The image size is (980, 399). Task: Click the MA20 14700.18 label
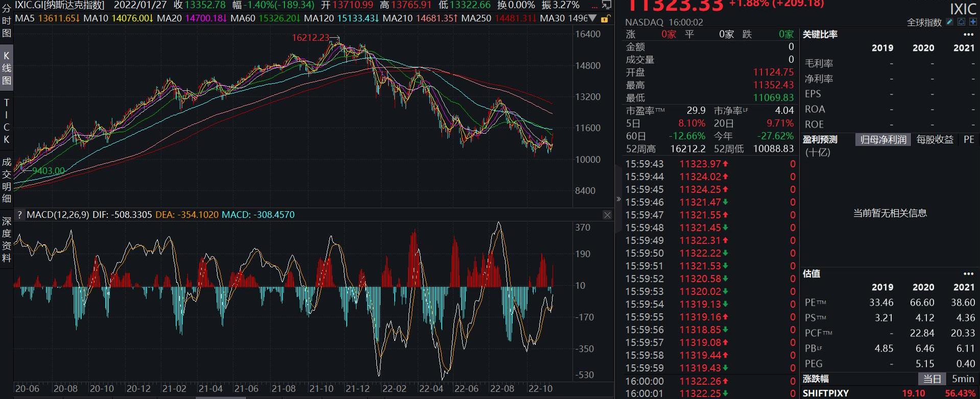pos(192,18)
